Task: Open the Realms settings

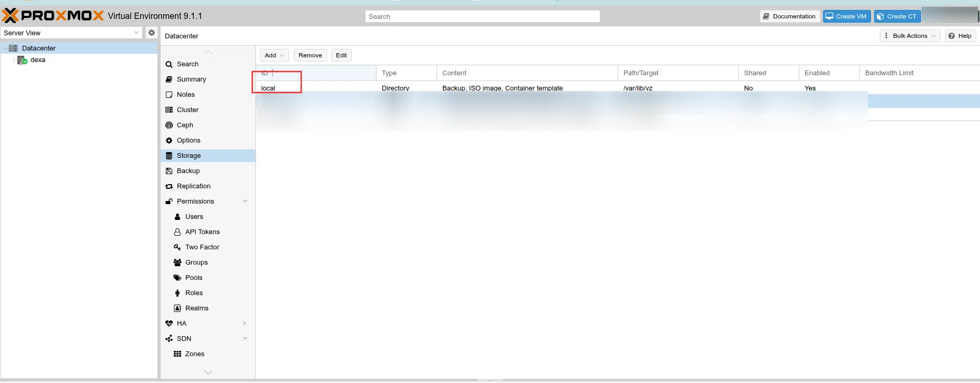Action: pos(196,308)
